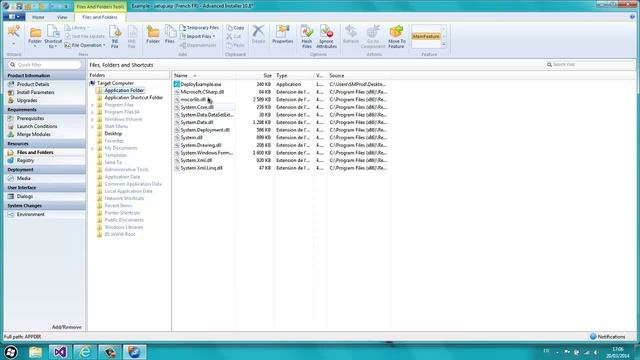Open the Wizard tool in the ribbon
Screen dimensions: 640x360
click(x=14, y=35)
